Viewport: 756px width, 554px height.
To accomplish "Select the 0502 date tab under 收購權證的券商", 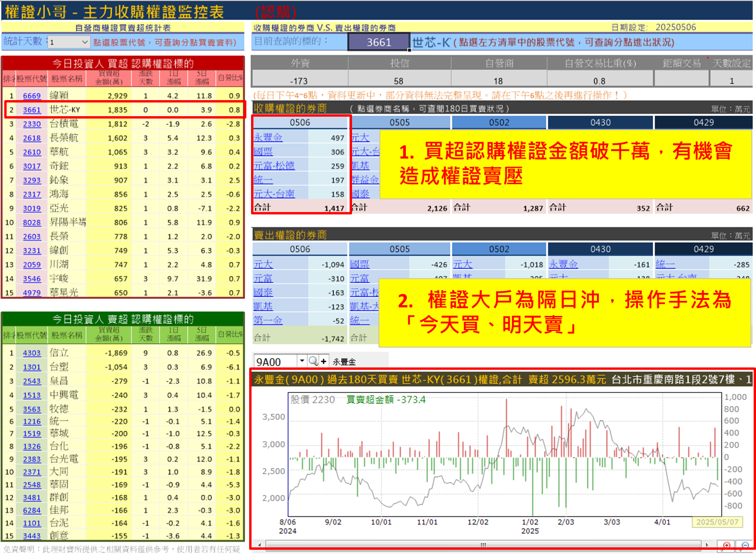I will click(499, 122).
